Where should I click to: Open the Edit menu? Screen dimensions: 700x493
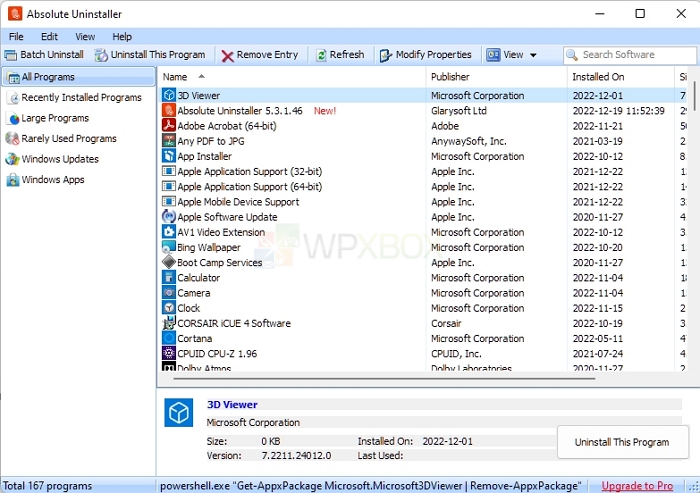pos(49,37)
